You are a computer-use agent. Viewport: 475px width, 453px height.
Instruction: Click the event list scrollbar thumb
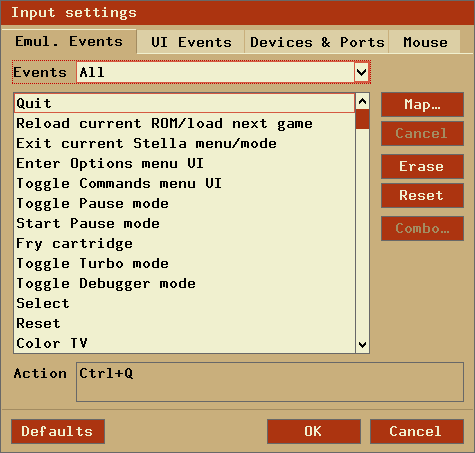tap(362, 119)
